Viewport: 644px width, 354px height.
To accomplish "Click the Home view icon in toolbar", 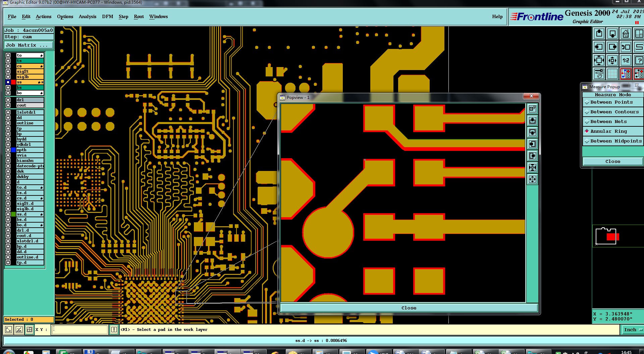I will pyautogui.click(x=626, y=34).
